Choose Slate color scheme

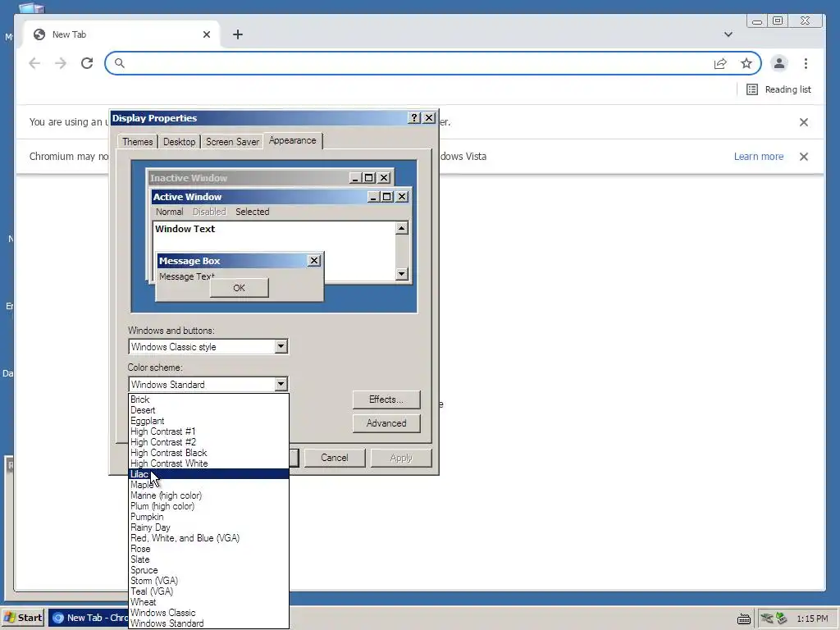pyautogui.click(x=209, y=559)
